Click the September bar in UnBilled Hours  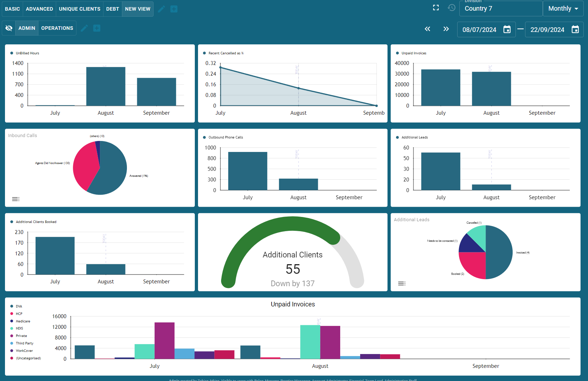click(x=156, y=92)
